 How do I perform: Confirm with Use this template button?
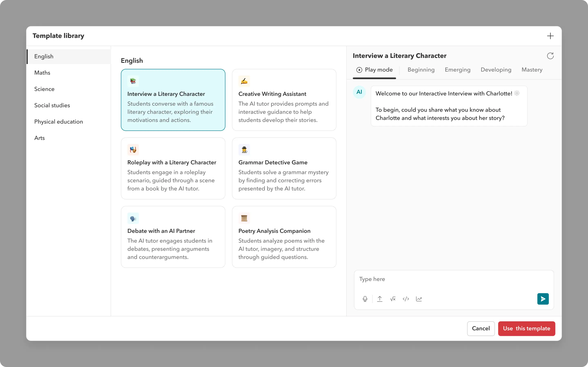coord(527,328)
